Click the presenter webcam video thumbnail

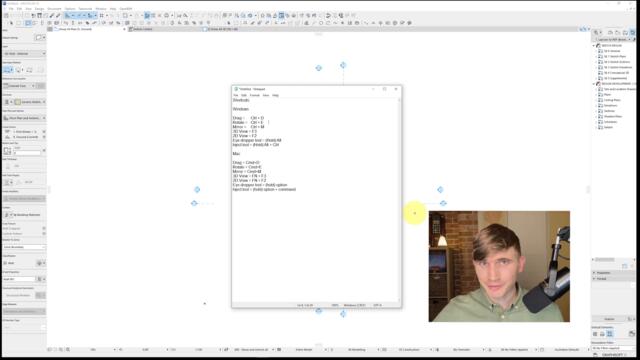tap(499, 267)
